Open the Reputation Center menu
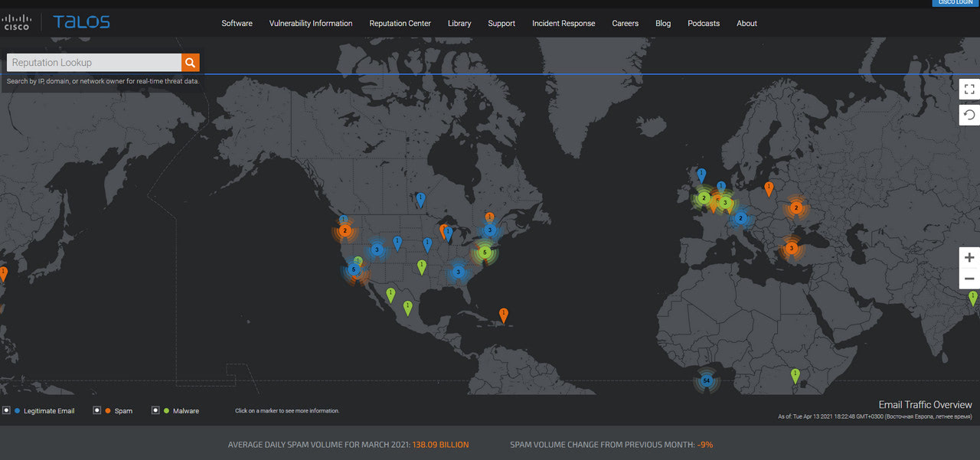Screen dimensions: 980x460 tap(400, 24)
